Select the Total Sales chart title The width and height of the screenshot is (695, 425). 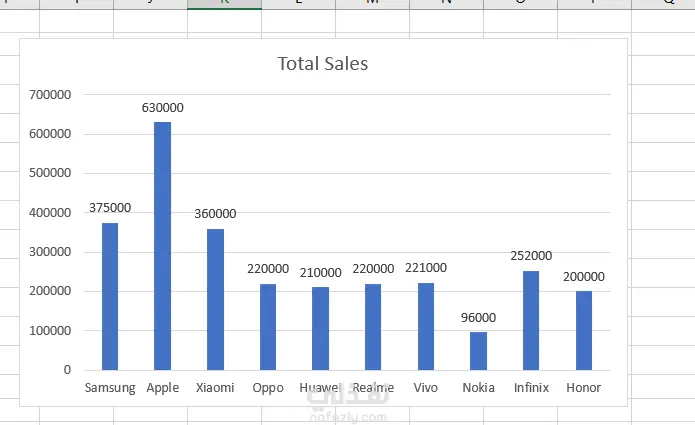coord(323,63)
